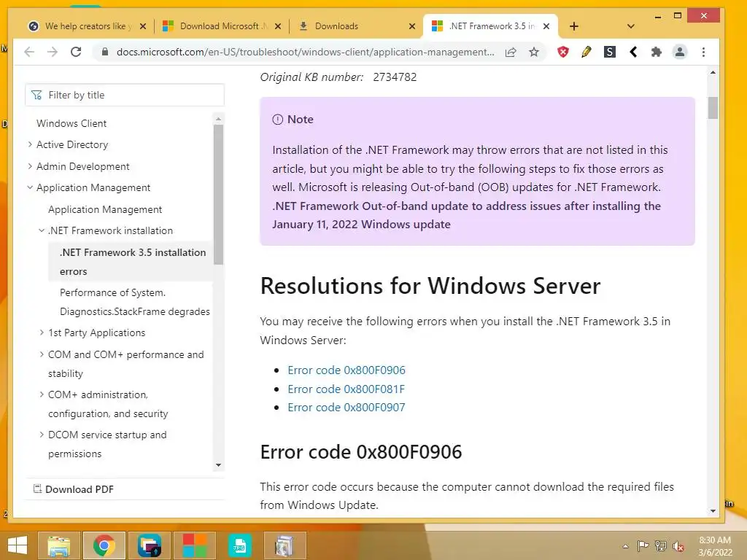Bookmark this page with the star

(x=534, y=52)
